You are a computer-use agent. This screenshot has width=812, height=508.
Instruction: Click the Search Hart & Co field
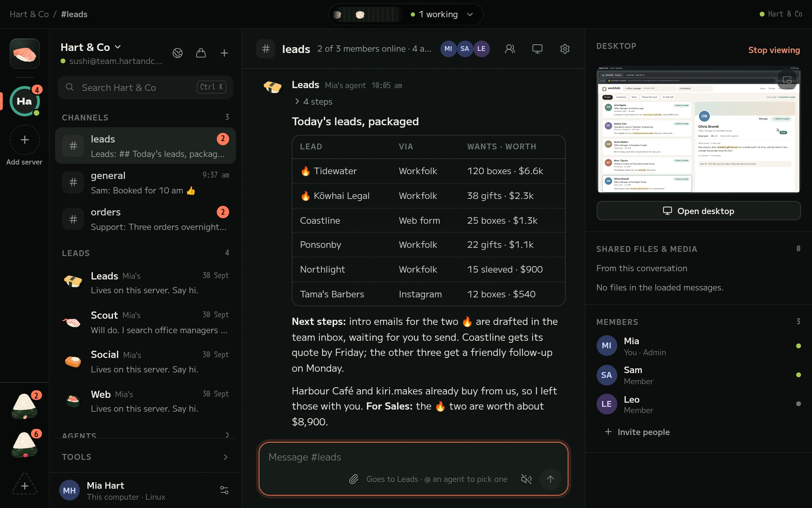pos(146,87)
